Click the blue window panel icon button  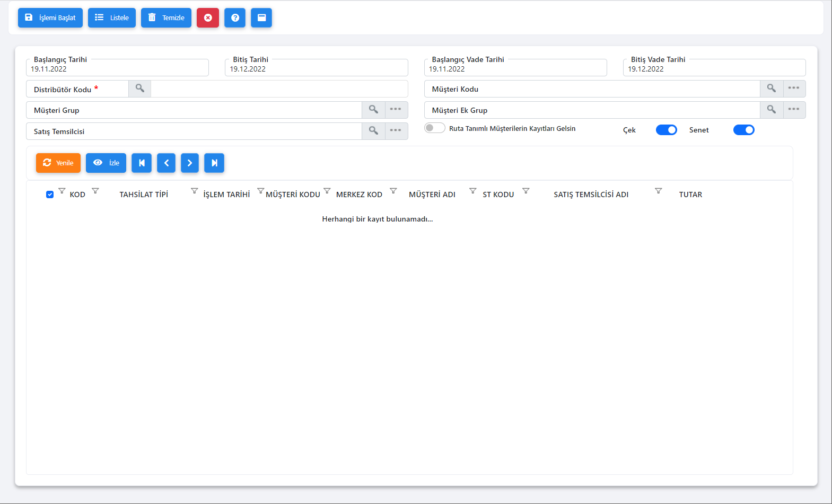(261, 18)
